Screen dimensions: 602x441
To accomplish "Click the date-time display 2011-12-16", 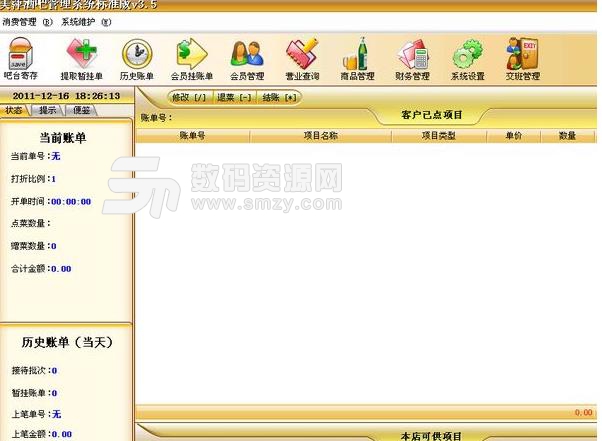I will click(x=66, y=96).
